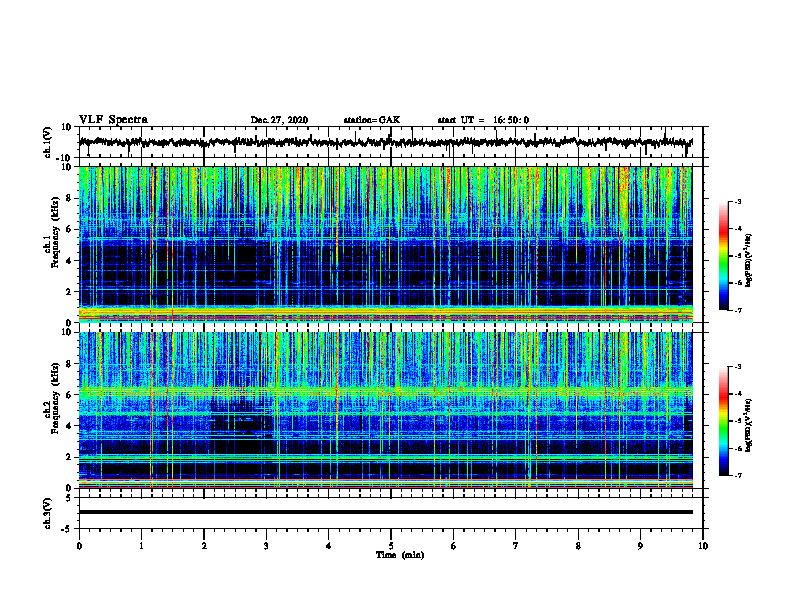Click the ch.2 spectrogram color scale bar

724,421
